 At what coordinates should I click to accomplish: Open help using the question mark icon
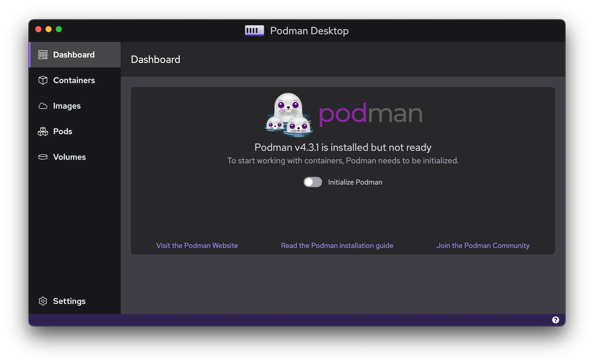[555, 320]
